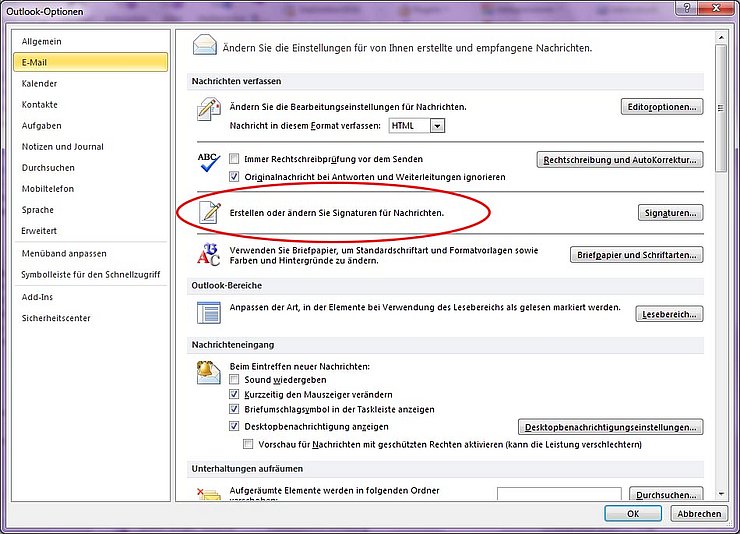The width and height of the screenshot is (740, 534).
Task: Click the Briefpapier AC fonts icon
Action: tap(209, 255)
